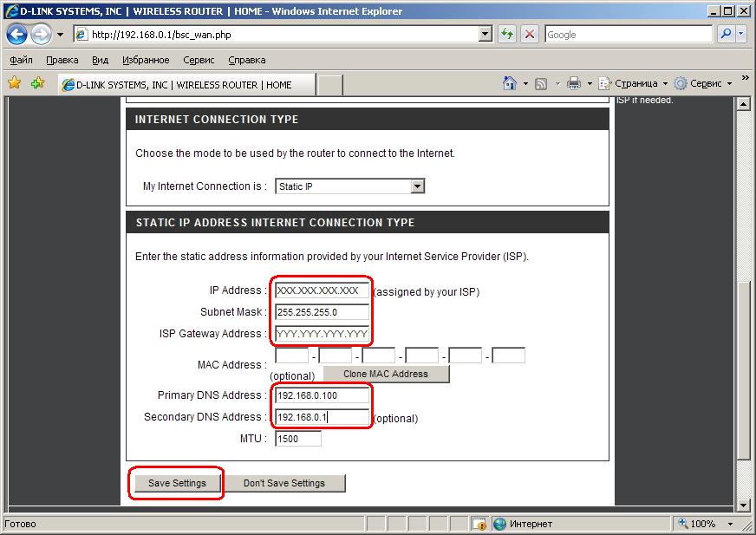The image size is (756, 535).
Task: Select the D-LINK SYSTEMS browser tab
Action: point(184,84)
